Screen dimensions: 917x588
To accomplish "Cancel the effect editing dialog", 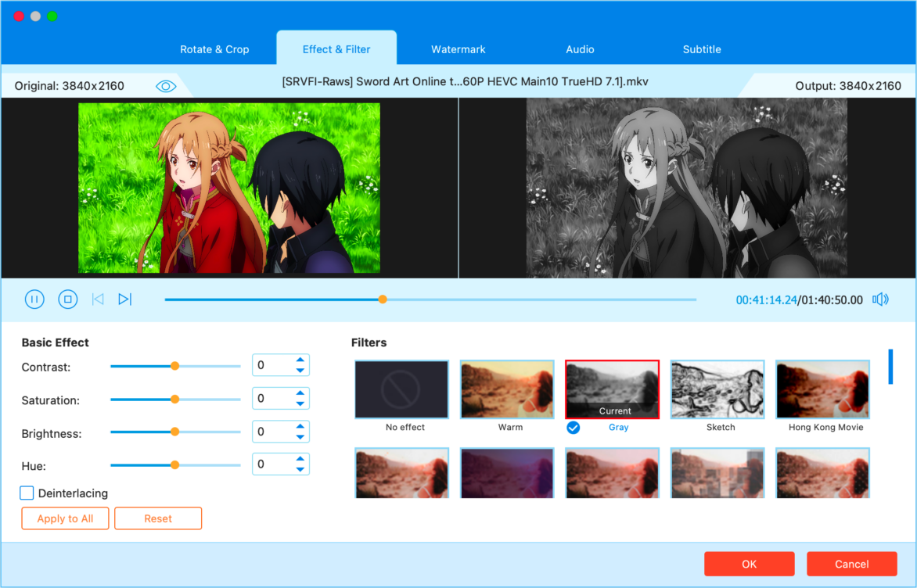I will point(851,564).
